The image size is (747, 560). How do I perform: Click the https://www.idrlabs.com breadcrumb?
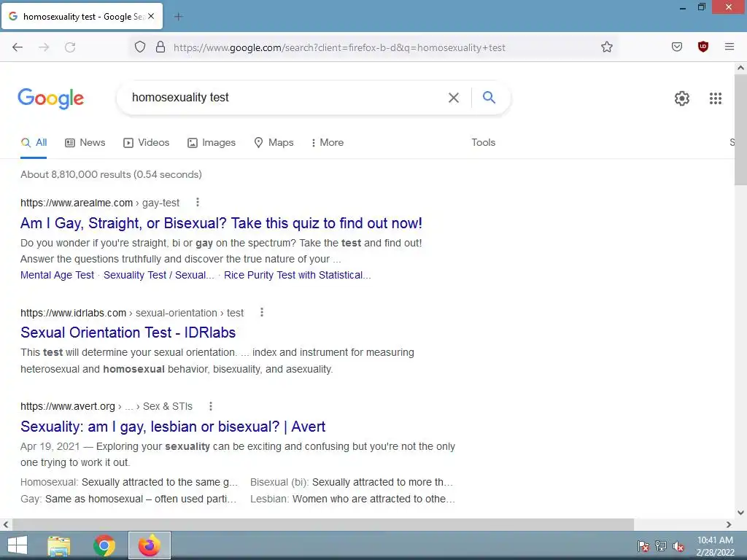pos(74,313)
